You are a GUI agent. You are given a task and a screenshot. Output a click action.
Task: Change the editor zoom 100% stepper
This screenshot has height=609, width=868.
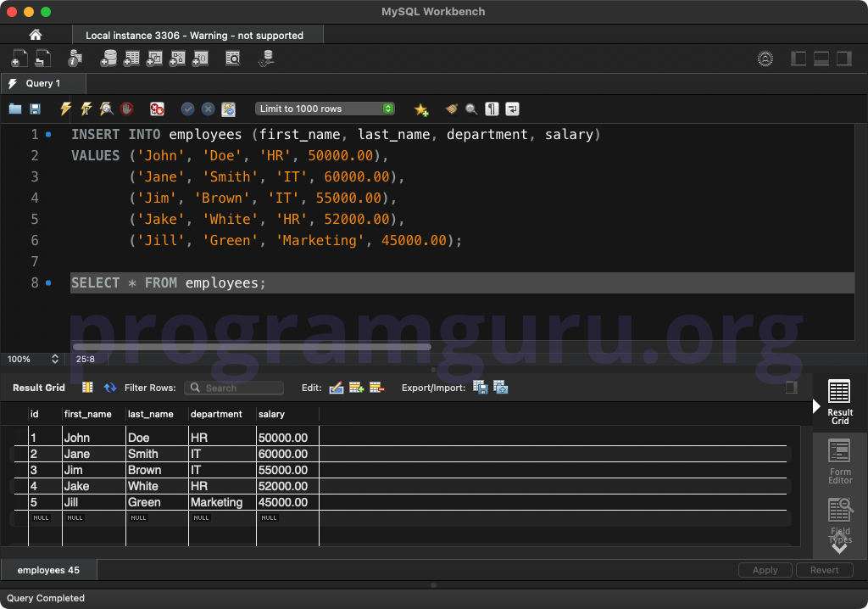tap(55, 359)
